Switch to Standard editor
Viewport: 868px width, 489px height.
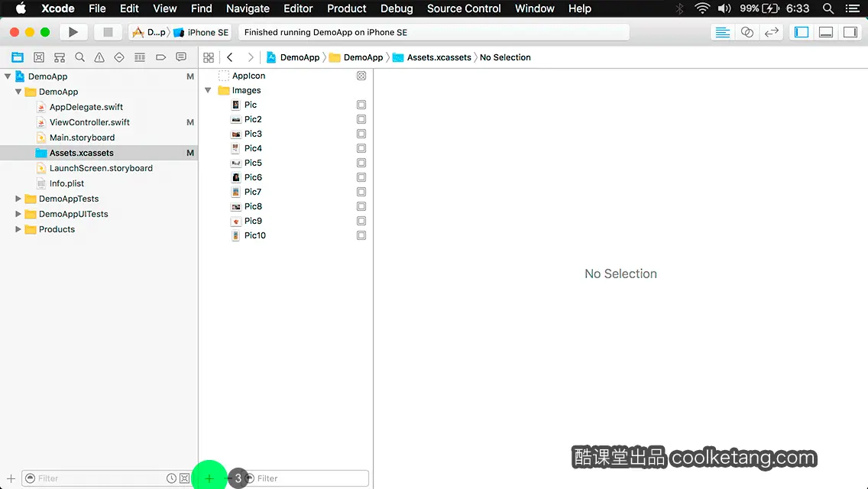coord(722,32)
